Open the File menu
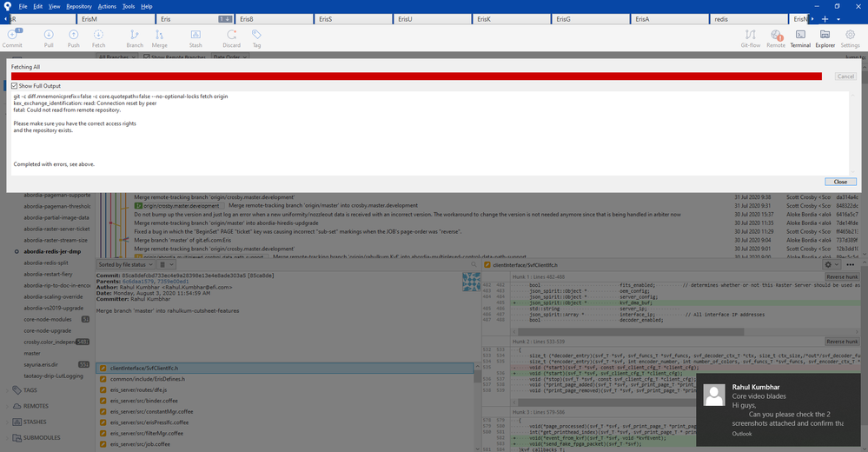The width and height of the screenshot is (868, 452). (x=23, y=7)
